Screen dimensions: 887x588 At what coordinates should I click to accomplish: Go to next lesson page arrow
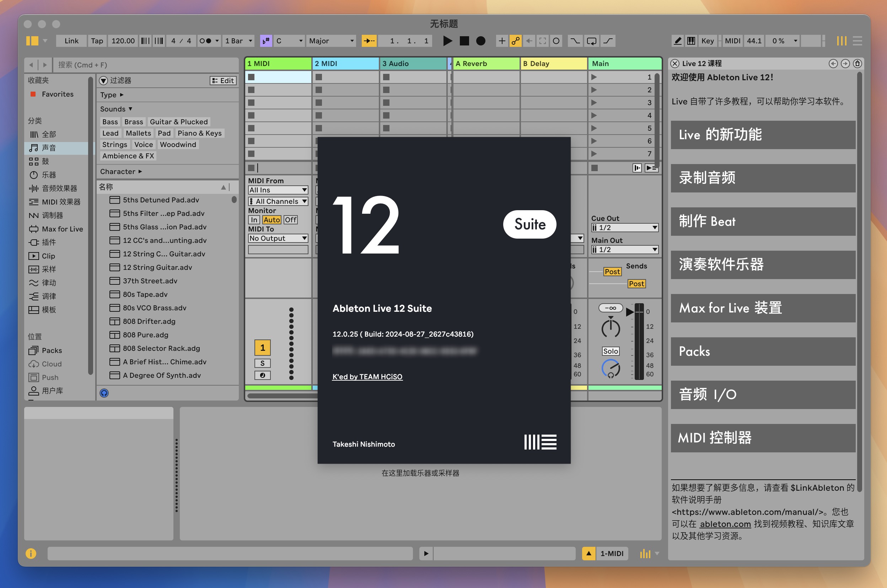pyautogui.click(x=845, y=64)
